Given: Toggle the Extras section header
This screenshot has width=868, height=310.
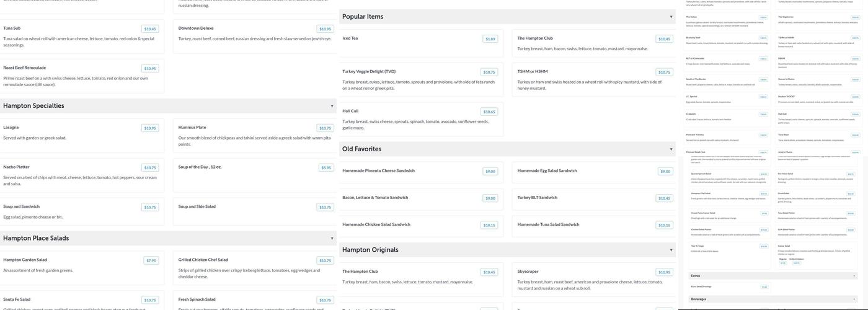Looking at the screenshot, I should point(854,276).
